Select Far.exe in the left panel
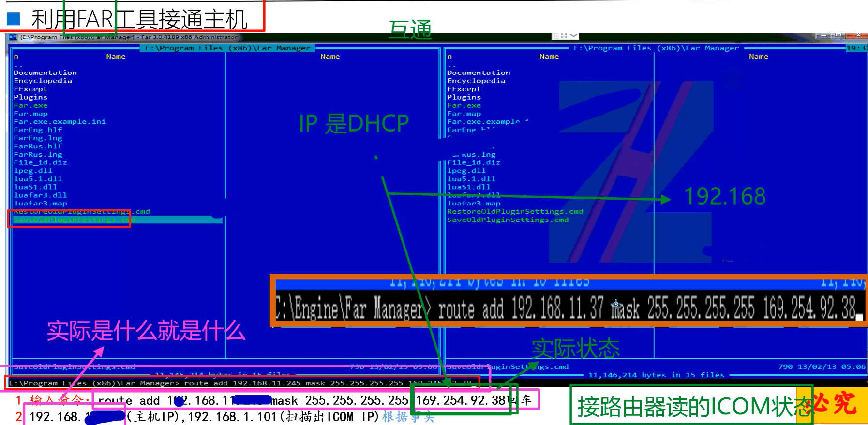The image size is (868, 425). click(x=30, y=105)
